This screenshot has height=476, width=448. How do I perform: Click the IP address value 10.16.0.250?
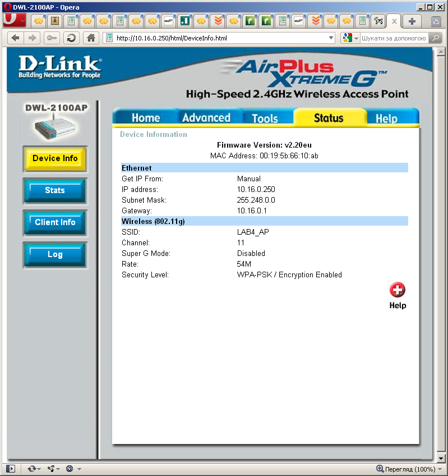click(256, 189)
